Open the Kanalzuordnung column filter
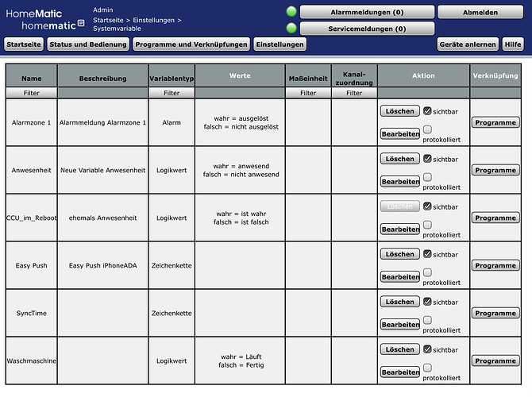Screen dimensions: 532x397 (x=354, y=93)
